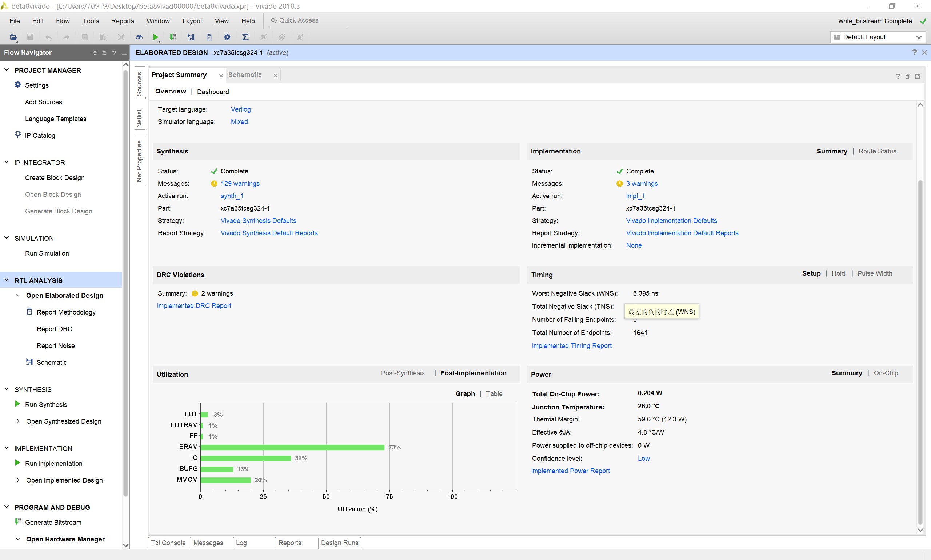
Task: Click the Generate Bitstream toolbar icon
Action: (173, 37)
